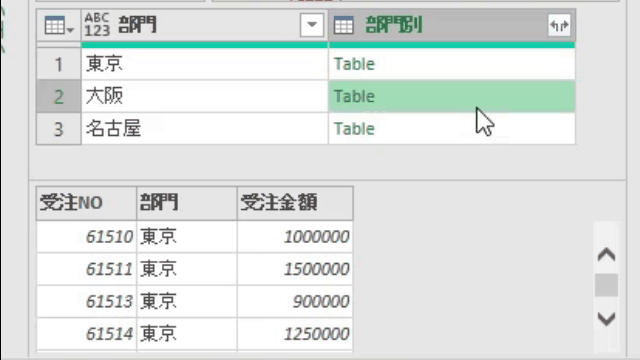Viewport: 640px width, 360px height.
Task: Select row number 2
Action: [59, 96]
